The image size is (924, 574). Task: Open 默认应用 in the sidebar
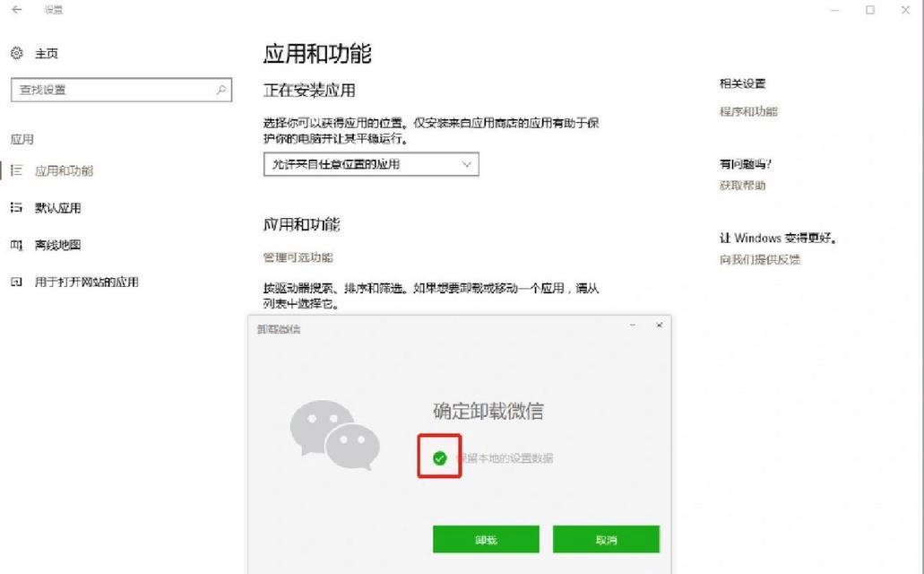(x=57, y=208)
